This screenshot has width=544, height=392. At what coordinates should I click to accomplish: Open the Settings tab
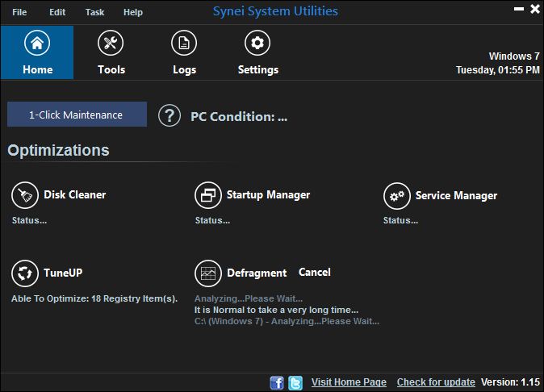[x=257, y=52]
